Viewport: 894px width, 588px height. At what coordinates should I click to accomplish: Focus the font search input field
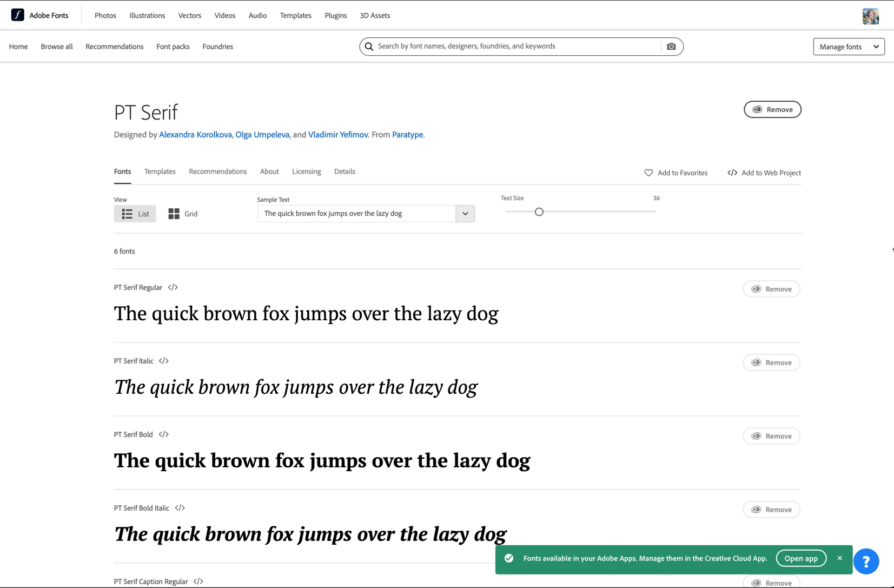(x=518, y=47)
